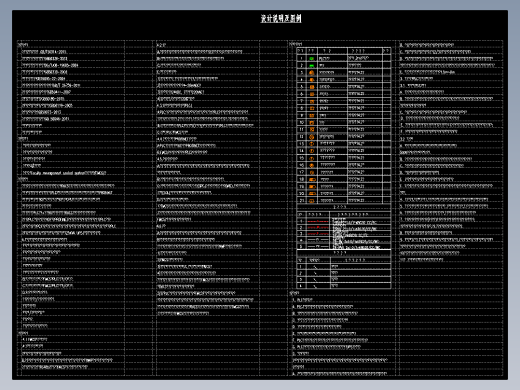
Task: Pick the orange symbol in legend row 4
Action: pos(312,80)
